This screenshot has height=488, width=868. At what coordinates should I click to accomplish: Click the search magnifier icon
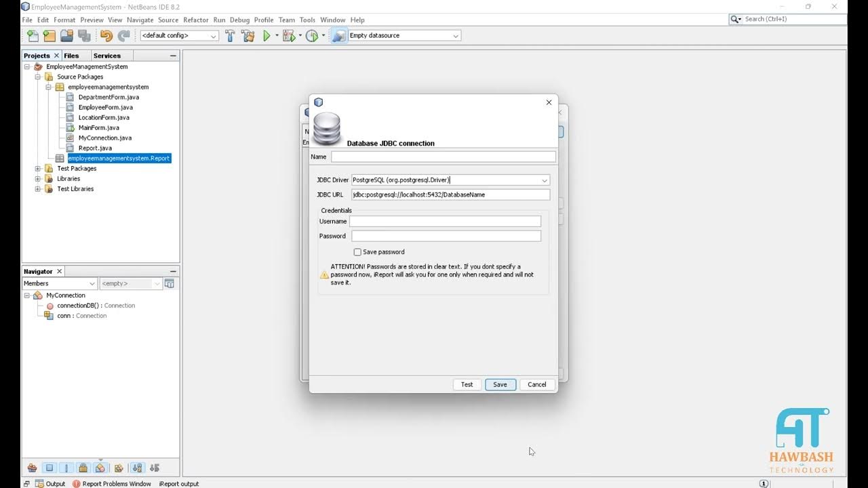tap(736, 19)
